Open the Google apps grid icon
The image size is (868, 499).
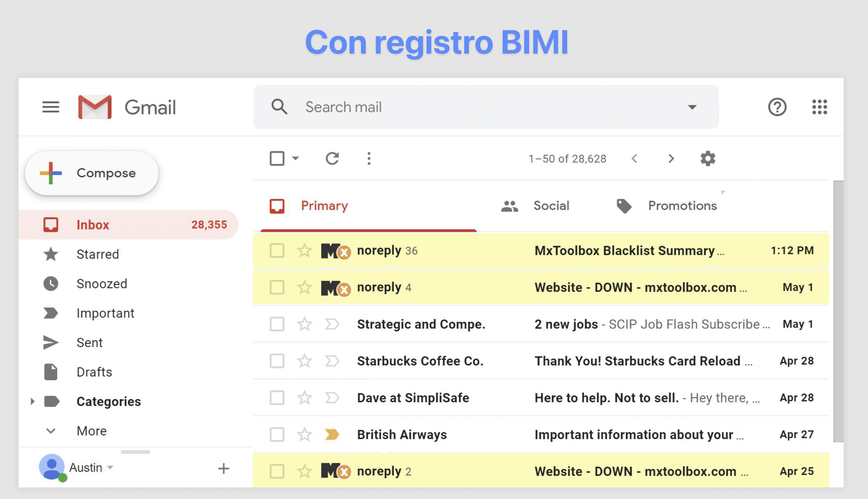819,107
